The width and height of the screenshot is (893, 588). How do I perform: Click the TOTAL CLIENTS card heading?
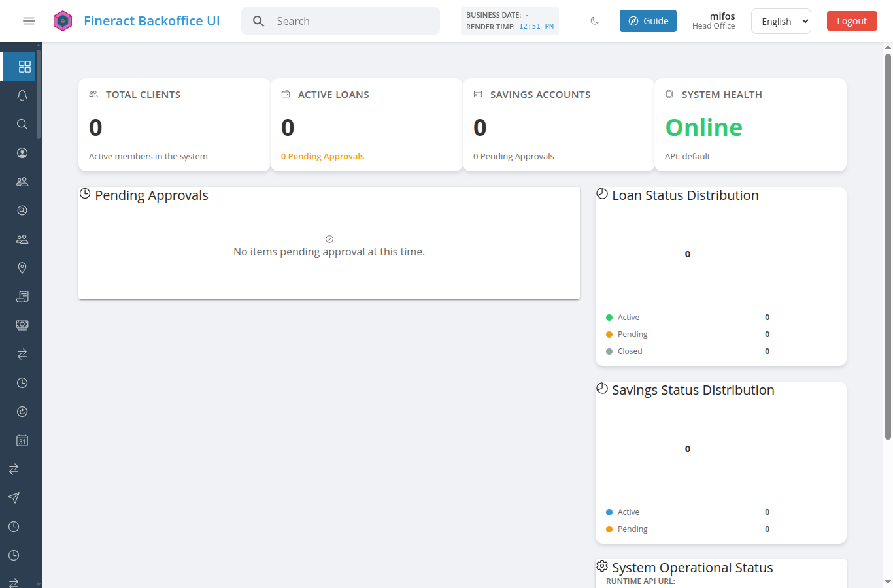pos(143,95)
